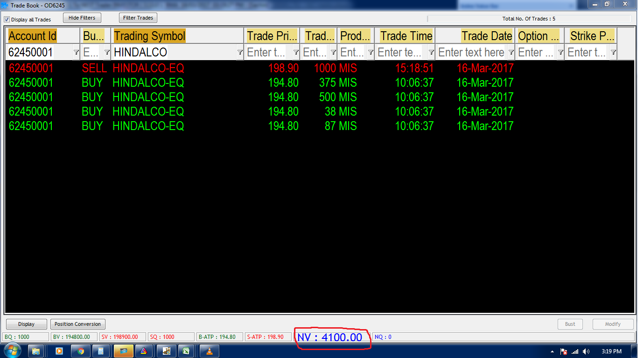Open the Action Center flag icon
The image size is (644, 358).
coord(564,351)
